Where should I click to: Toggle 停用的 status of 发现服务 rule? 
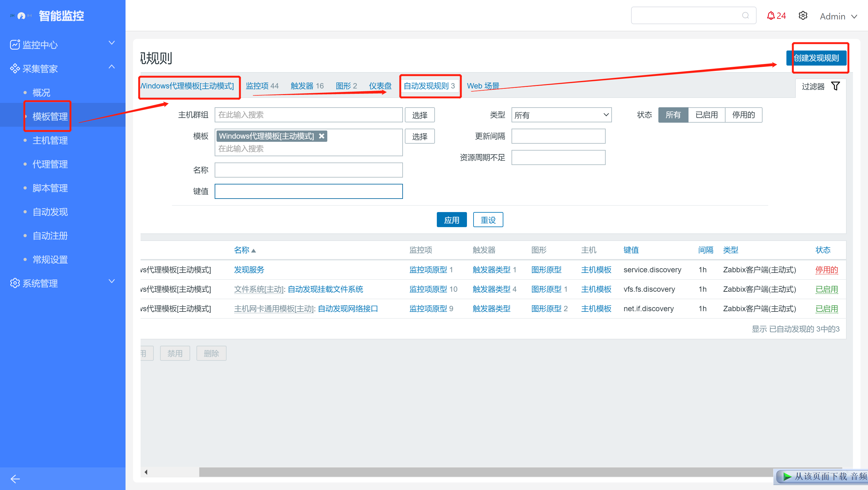(826, 270)
